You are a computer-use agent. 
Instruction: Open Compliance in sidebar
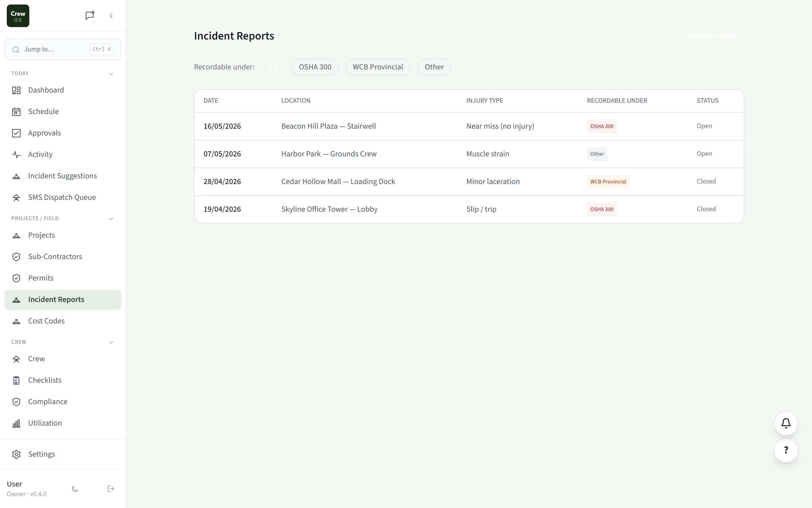coord(63,402)
